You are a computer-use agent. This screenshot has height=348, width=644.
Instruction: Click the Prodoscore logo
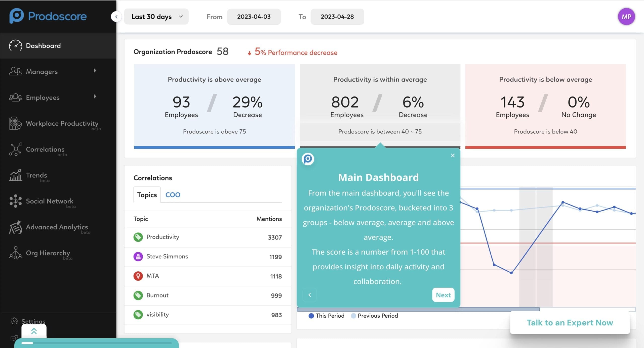tap(48, 16)
